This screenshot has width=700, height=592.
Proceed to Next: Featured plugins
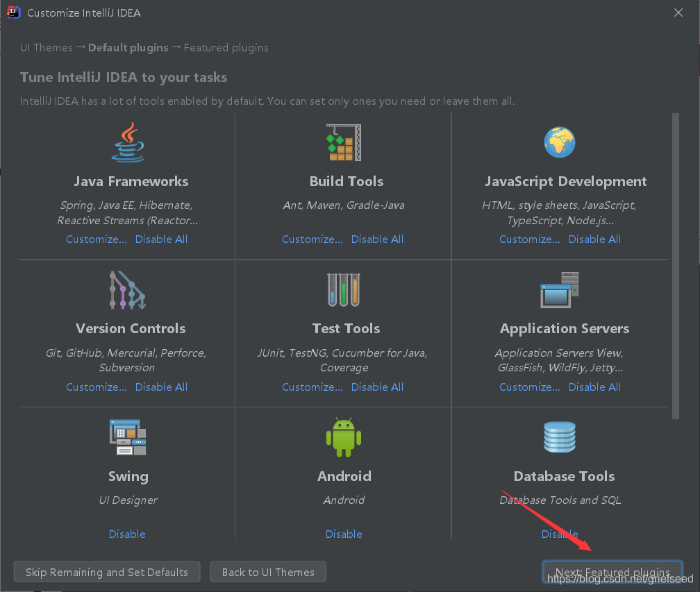click(612, 572)
